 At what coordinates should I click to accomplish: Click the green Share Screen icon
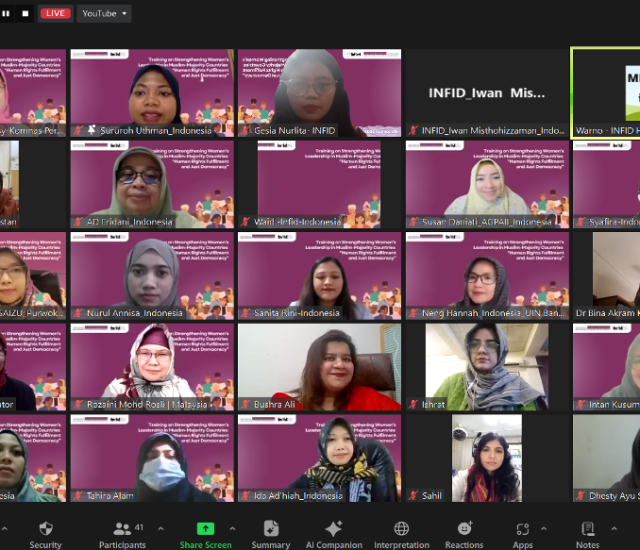[205, 529]
